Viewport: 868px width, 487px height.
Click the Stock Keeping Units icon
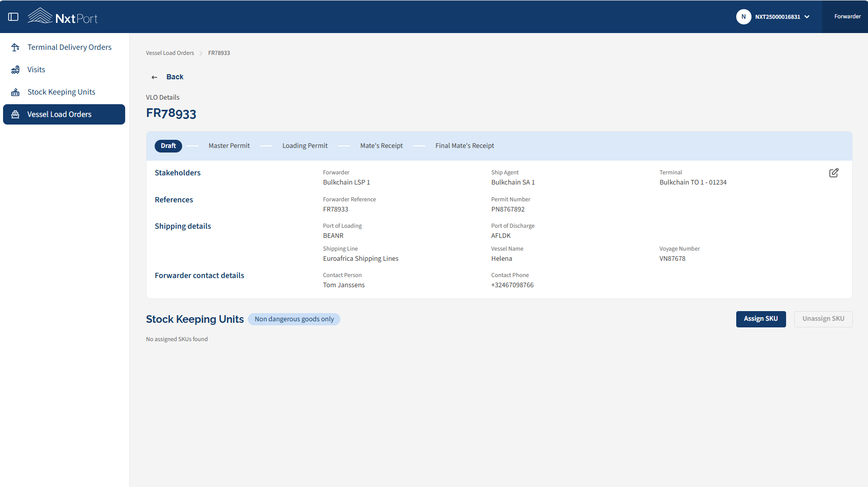(x=15, y=92)
